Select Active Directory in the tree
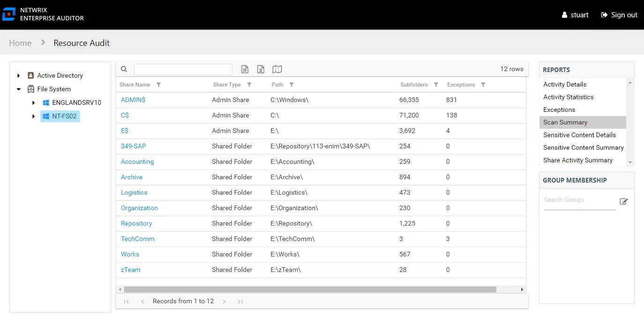 coord(60,75)
